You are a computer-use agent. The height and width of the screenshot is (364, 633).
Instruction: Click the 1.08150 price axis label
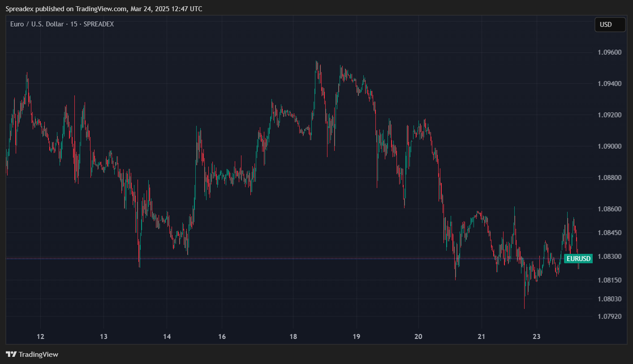tap(610, 280)
